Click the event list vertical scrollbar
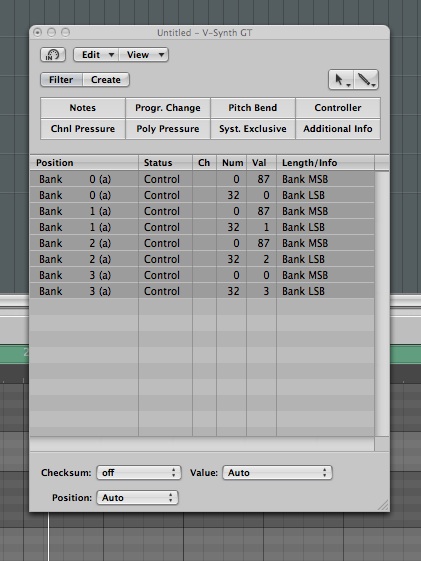Image resolution: width=421 pixels, height=561 pixels. 382,303
